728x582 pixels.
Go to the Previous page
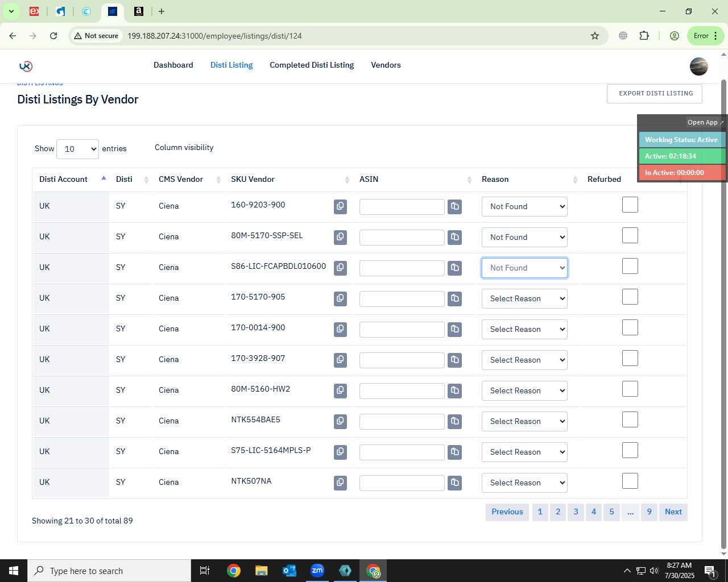(507, 512)
